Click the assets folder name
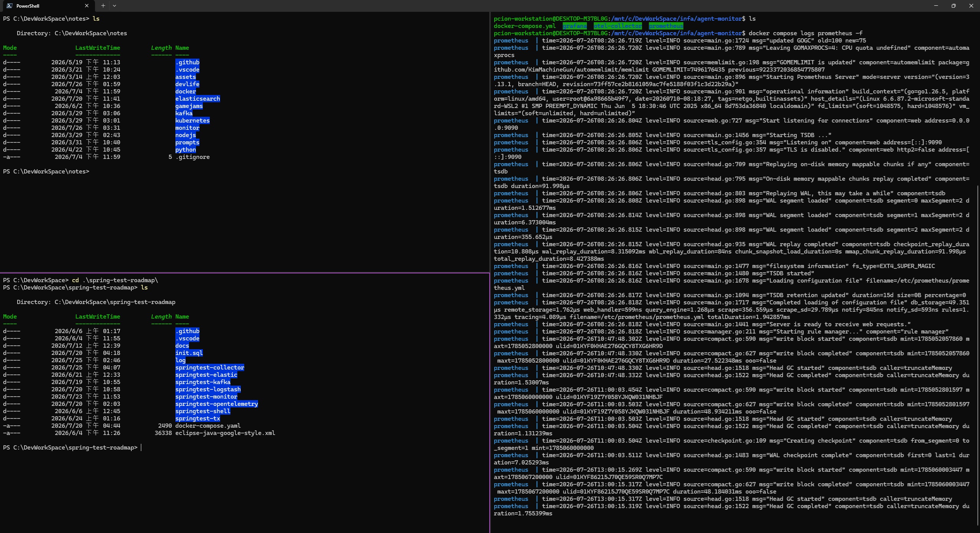This screenshot has width=980, height=533. [x=186, y=77]
